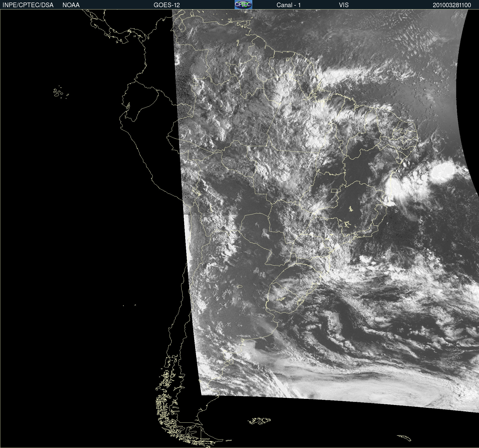This screenshot has height=448, width=479.
Task: Select the INPE/CPTEC/DSA header label
Action: (28, 5)
